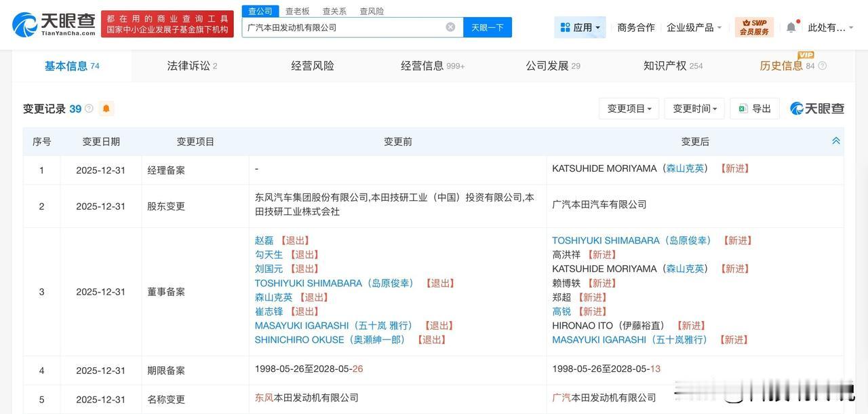This screenshot has width=868, height=414.
Task: Switch to the 查风险 search tab
Action: point(372,11)
